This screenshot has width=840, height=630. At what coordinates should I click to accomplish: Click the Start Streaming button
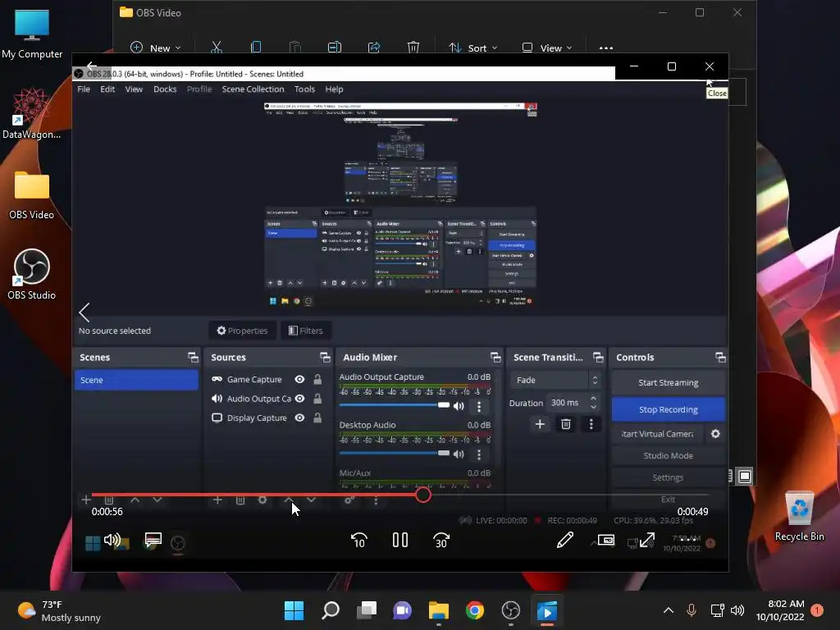coord(668,382)
